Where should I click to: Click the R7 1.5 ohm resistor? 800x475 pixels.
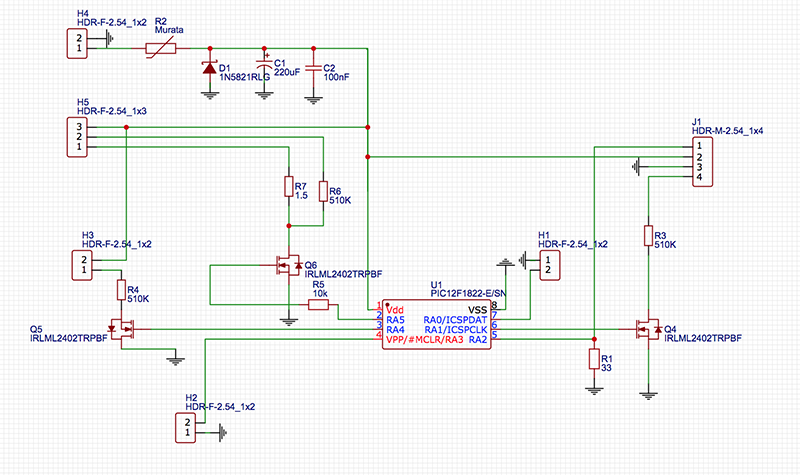[x=288, y=188]
